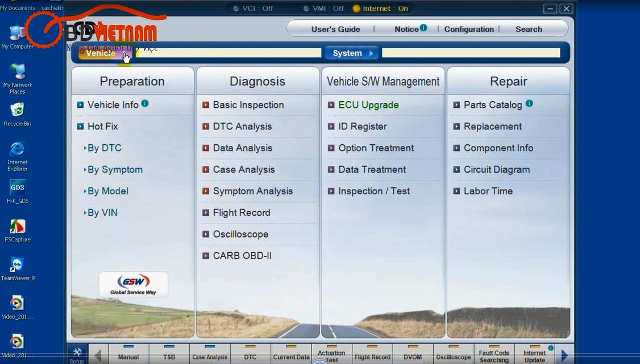Open Circuit Diagram

click(497, 170)
